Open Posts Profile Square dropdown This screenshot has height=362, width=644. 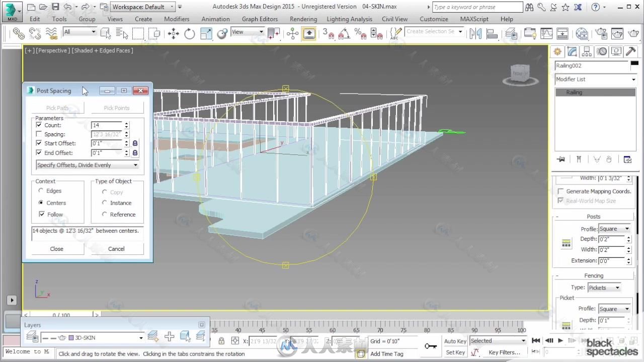(614, 229)
